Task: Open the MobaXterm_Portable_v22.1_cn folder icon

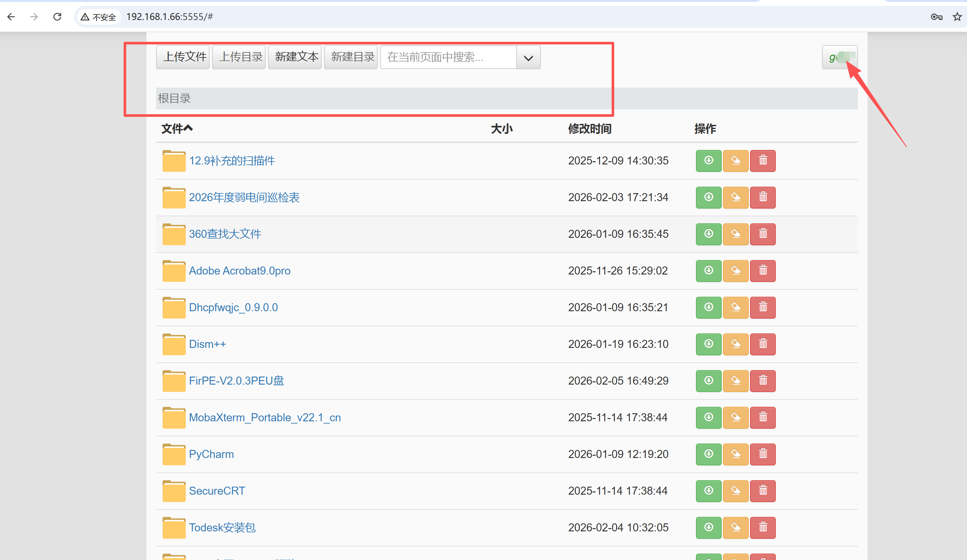Action: (x=174, y=418)
